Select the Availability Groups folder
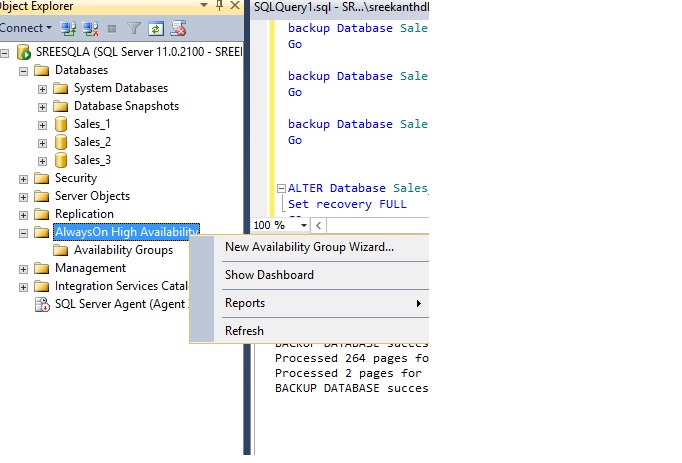The width and height of the screenshot is (682, 463). click(122, 250)
